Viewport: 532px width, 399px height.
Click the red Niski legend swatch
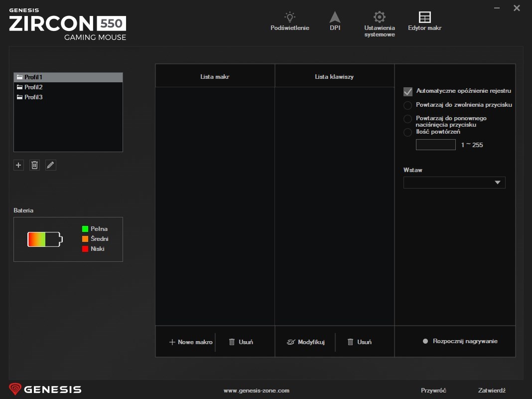pos(85,249)
